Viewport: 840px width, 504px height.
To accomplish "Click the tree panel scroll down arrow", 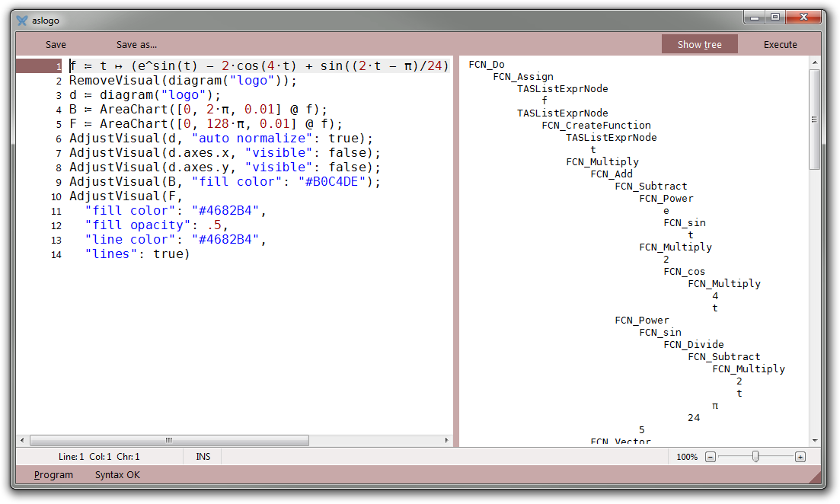I will [x=815, y=440].
